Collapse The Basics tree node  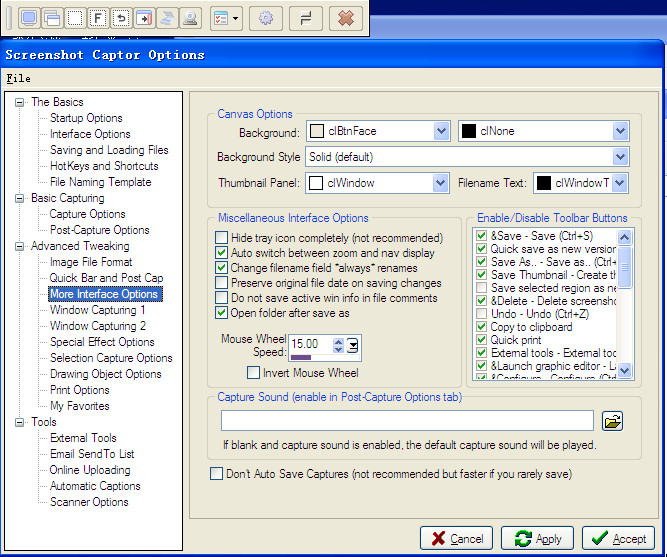[19, 102]
